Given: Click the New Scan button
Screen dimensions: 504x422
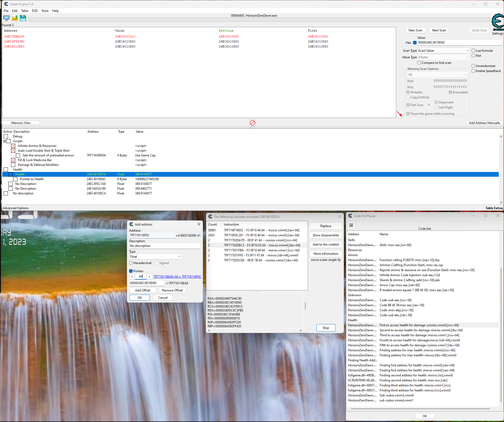Looking at the screenshot, I should click(x=415, y=30).
